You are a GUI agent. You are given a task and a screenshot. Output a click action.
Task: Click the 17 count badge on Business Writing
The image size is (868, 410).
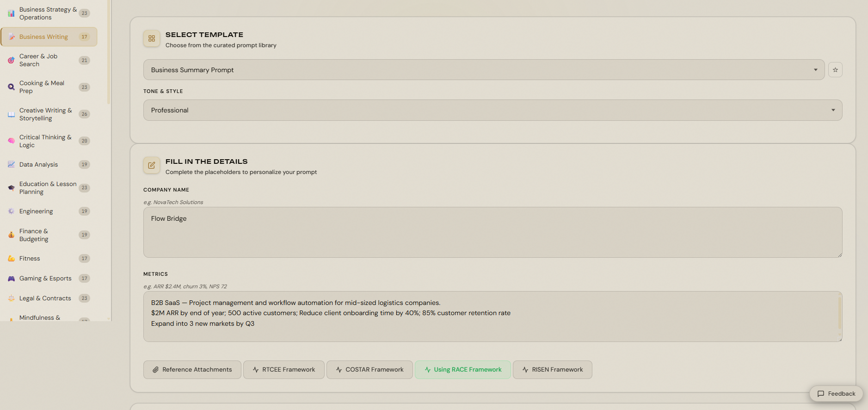click(84, 37)
